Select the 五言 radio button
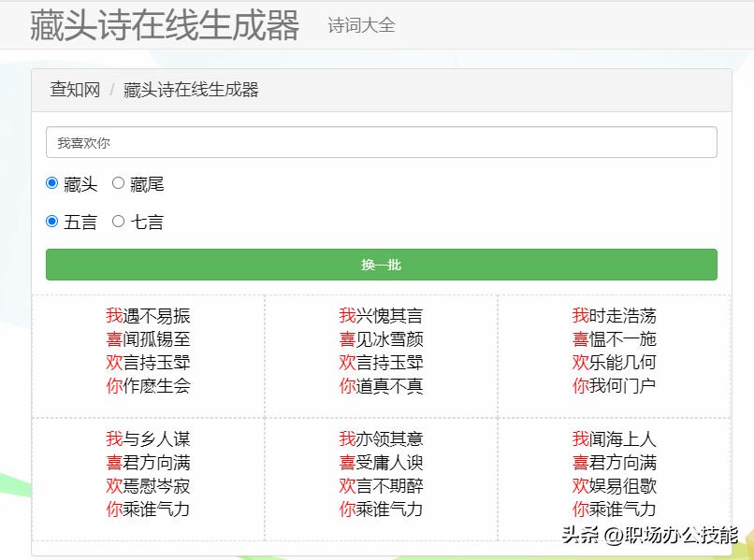 point(52,222)
